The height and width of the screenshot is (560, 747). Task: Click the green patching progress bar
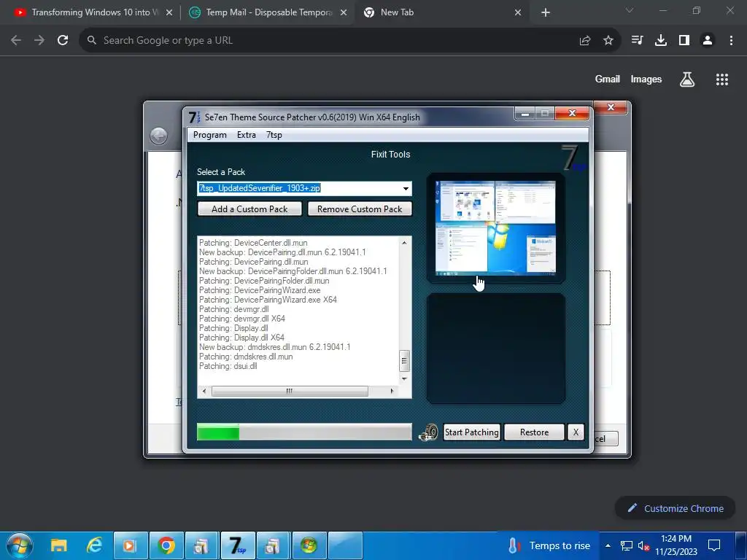point(304,432)
